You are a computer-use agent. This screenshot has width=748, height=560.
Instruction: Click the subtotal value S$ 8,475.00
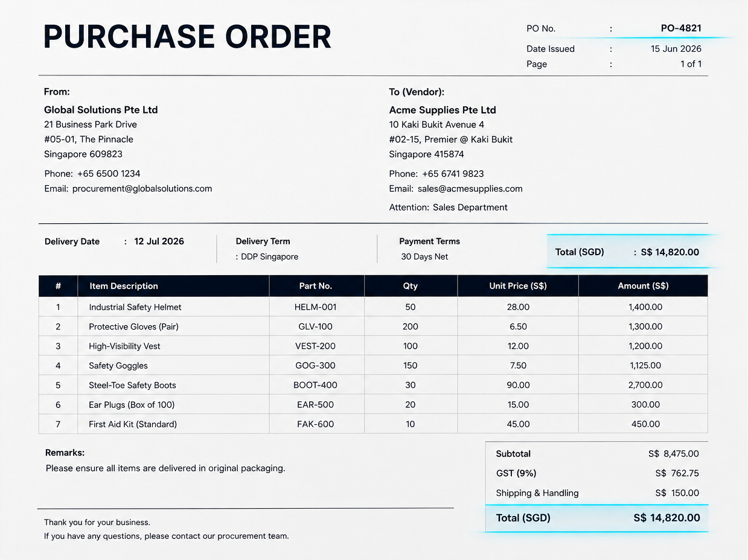(x=674, y=454)
